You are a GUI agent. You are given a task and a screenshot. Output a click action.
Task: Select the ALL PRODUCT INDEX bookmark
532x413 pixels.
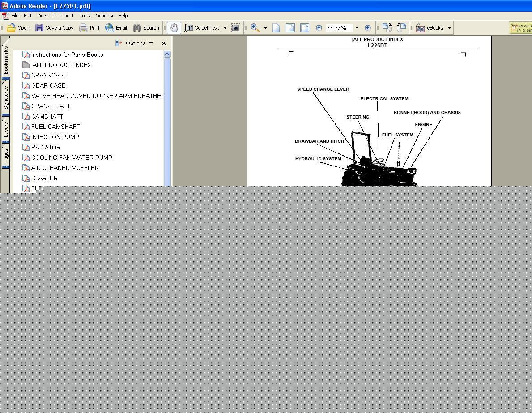pos(61,65)
